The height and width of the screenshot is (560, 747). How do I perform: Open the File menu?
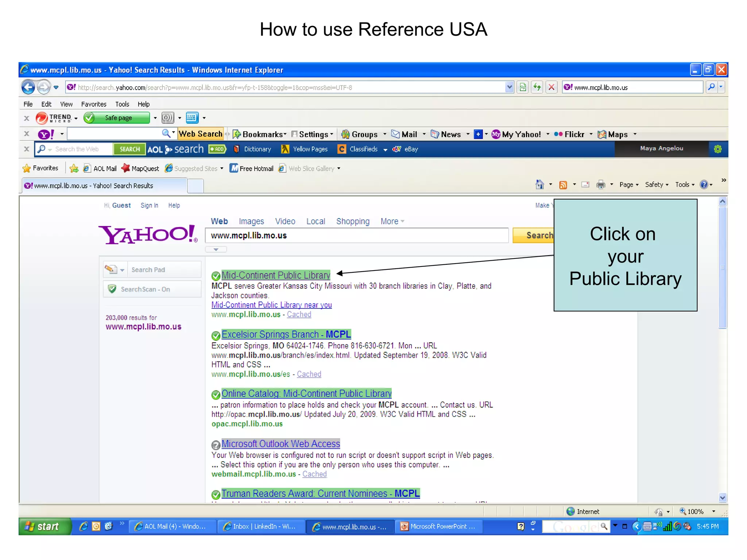[28, 104]
